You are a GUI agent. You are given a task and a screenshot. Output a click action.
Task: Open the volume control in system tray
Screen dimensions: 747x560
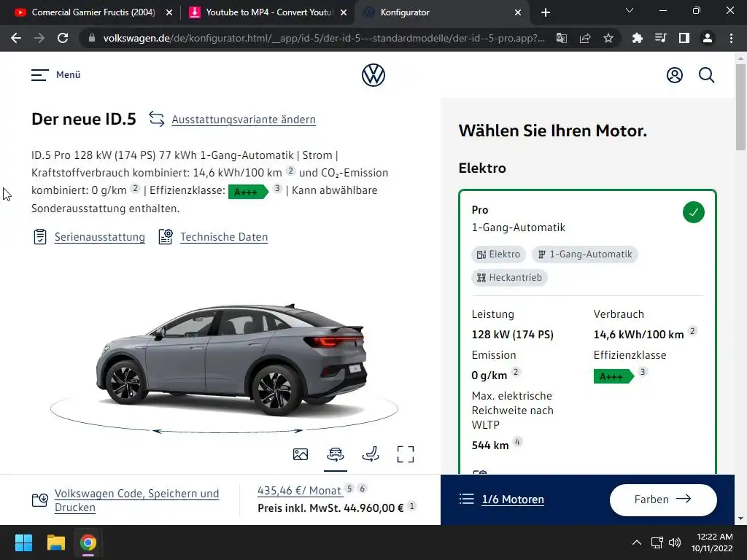click(675, 542)
